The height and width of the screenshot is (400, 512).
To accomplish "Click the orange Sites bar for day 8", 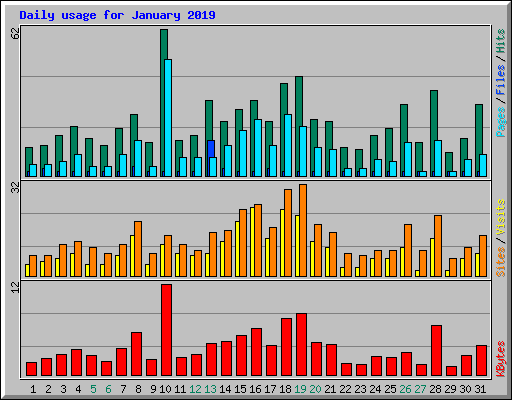I will 138,249.
